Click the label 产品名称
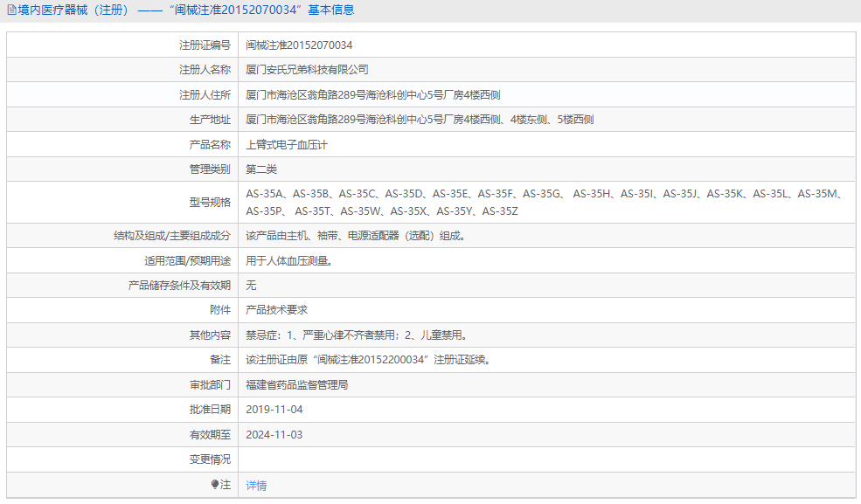This screenshot has width=861, height=504. 210,145
